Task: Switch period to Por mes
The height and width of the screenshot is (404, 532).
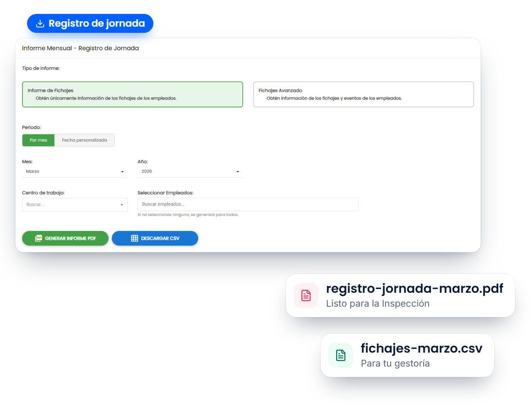Action: (x=38, y=140)
